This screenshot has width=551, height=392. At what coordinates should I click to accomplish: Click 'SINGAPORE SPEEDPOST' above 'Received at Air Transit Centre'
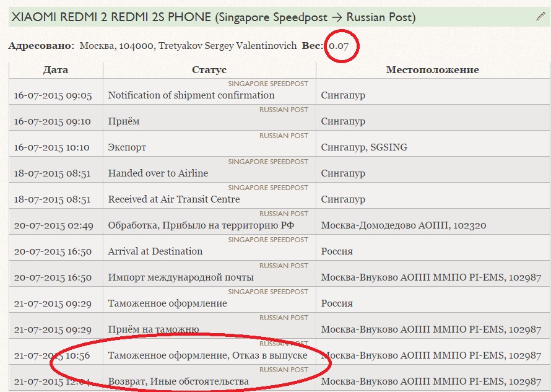click(x=268, y=188)
